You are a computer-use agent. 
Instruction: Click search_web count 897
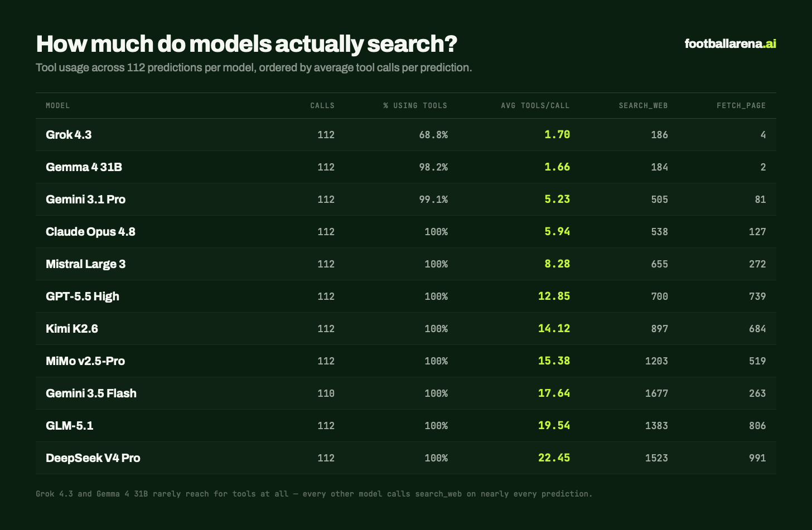pyautogui.click(x=660, y=329)
